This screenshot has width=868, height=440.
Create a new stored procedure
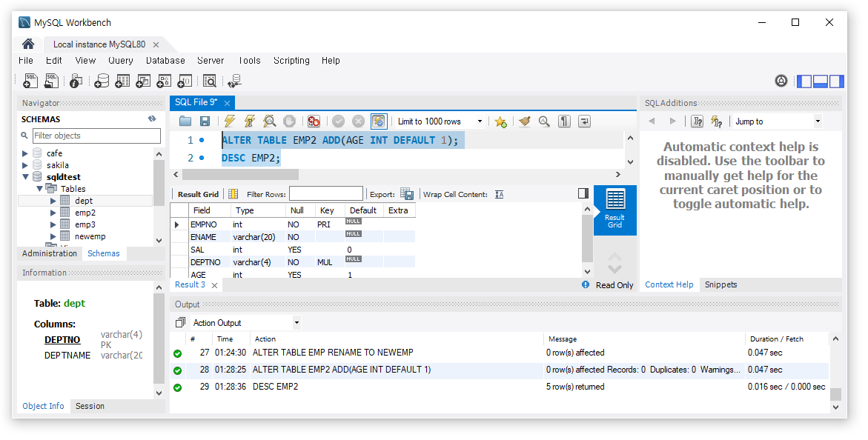click(x=164, y=81)
